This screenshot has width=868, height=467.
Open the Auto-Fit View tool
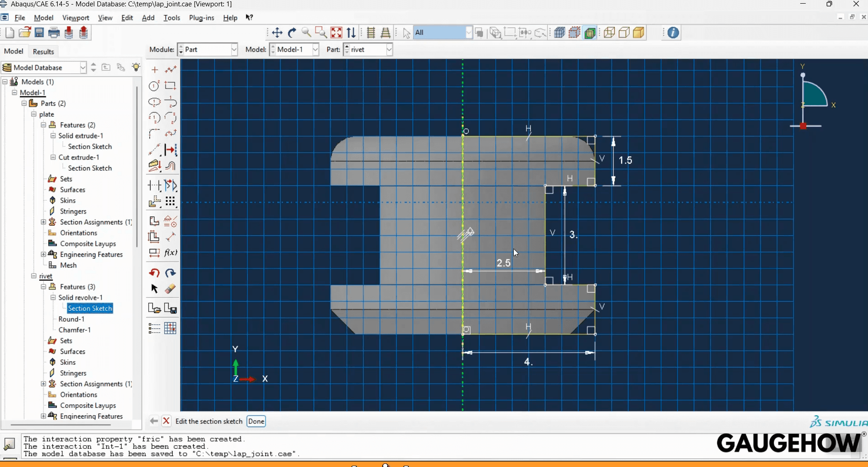pos(336,32)
